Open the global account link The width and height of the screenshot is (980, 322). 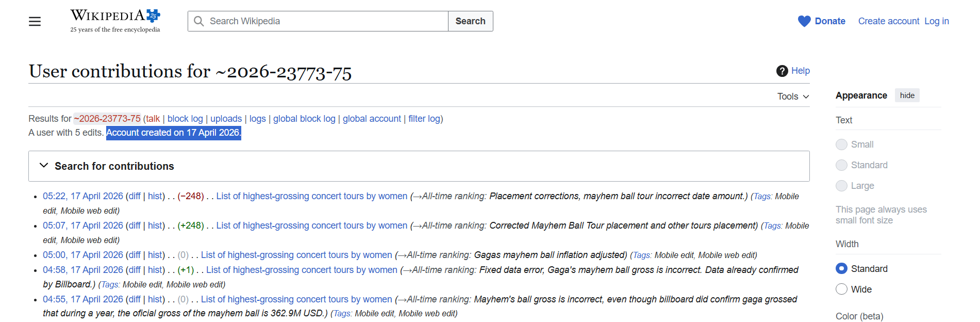point(372,119)
